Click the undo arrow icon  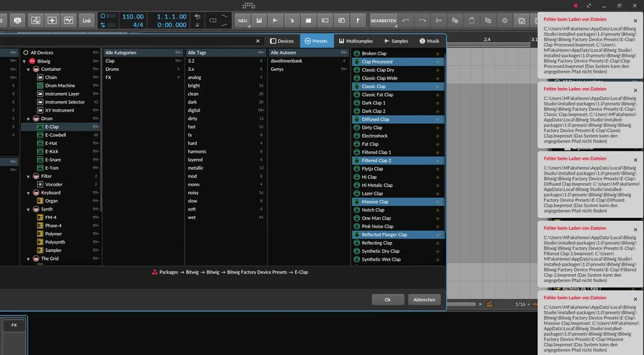pos(406,20)
